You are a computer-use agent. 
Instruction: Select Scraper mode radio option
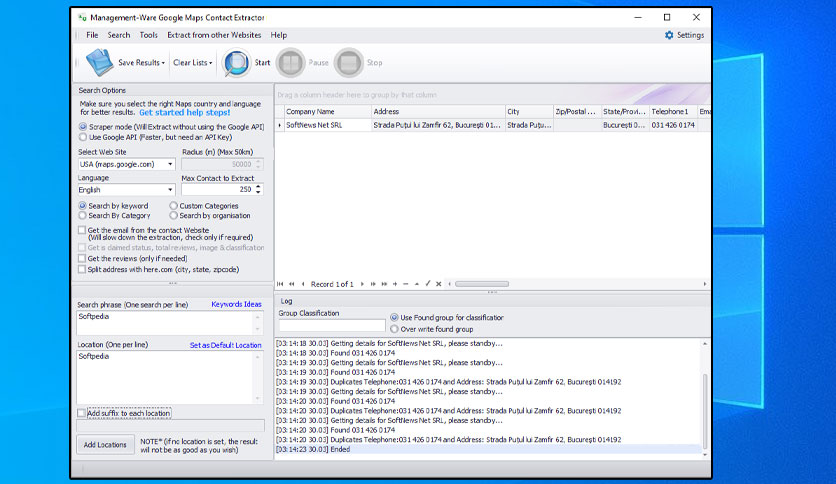click(x=83, y=127)
